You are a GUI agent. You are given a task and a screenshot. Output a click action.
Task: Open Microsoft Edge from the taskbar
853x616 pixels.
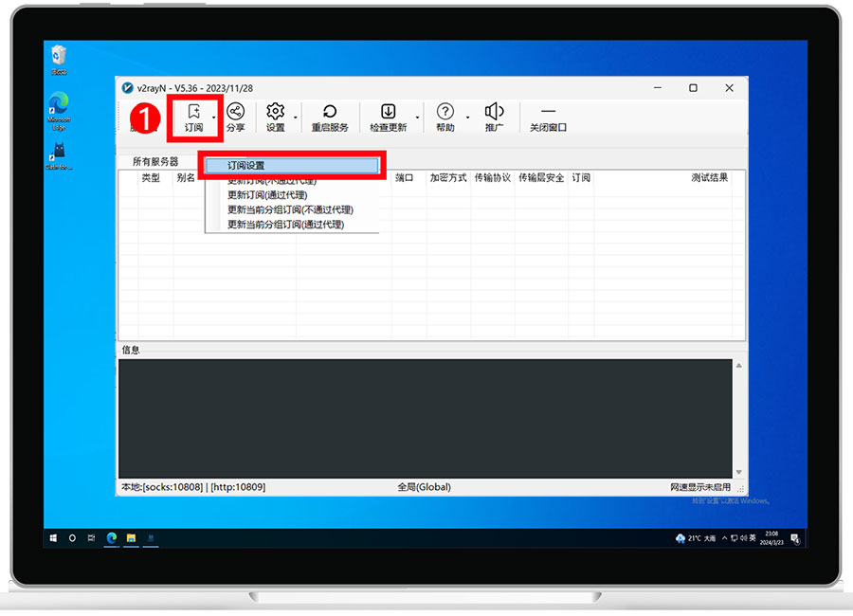click(x=111, y=537)
